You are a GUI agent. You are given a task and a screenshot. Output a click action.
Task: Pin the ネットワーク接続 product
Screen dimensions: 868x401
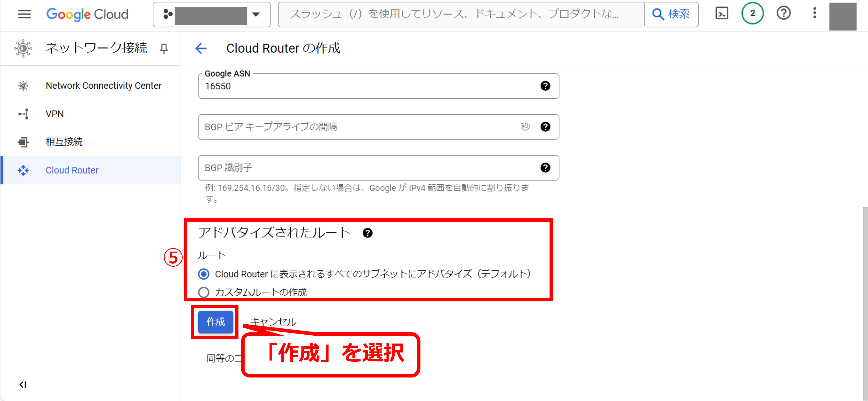164,49
